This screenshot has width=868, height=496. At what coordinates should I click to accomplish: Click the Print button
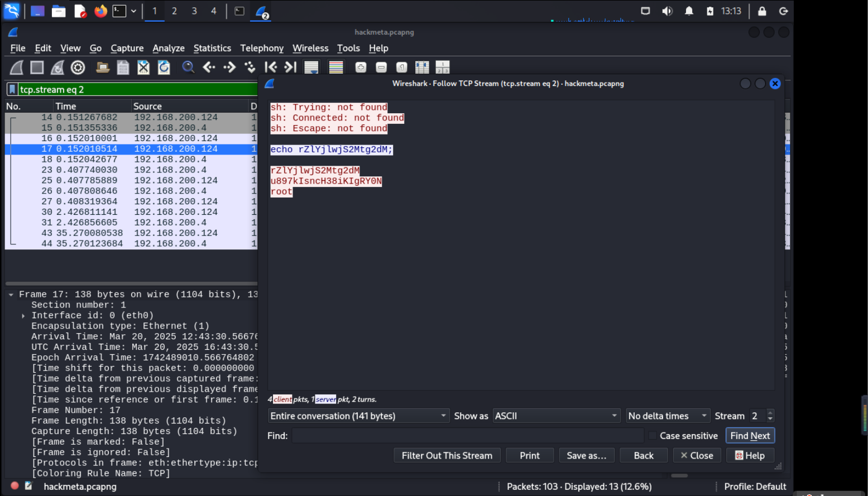[x=530, y=455]
